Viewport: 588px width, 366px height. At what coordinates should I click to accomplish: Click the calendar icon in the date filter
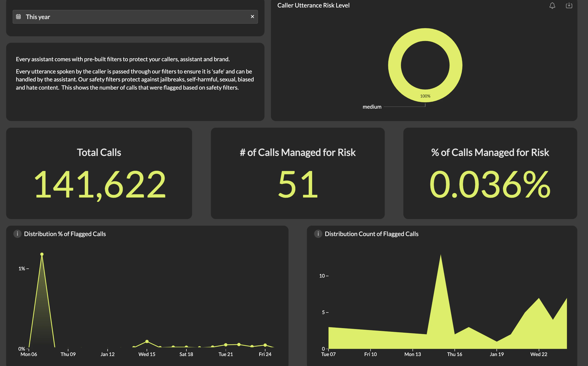coord(19,17)
